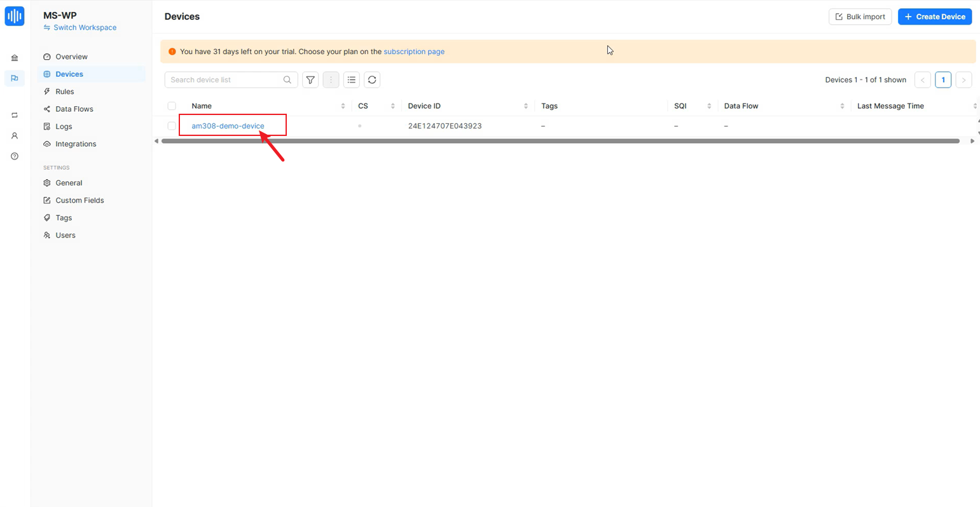
Task: Open General settings
Action: pyautogui.click(x=92, y=183)
